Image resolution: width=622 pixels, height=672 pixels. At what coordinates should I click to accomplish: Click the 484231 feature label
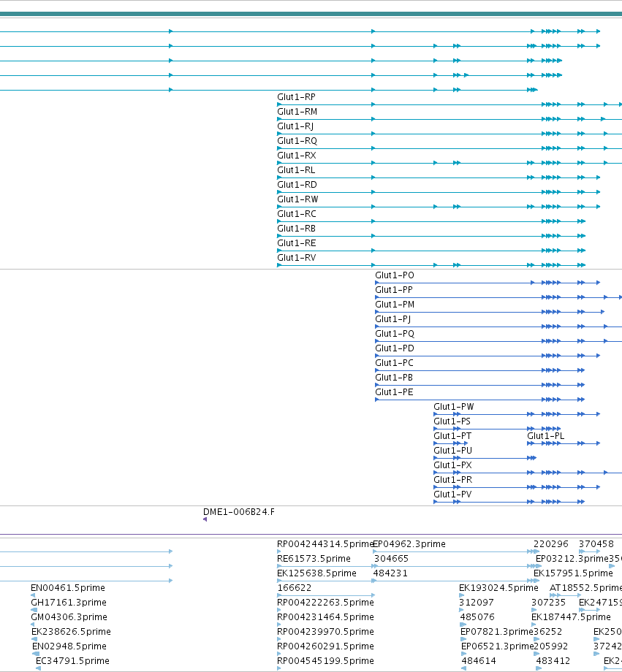click(390, 573)
